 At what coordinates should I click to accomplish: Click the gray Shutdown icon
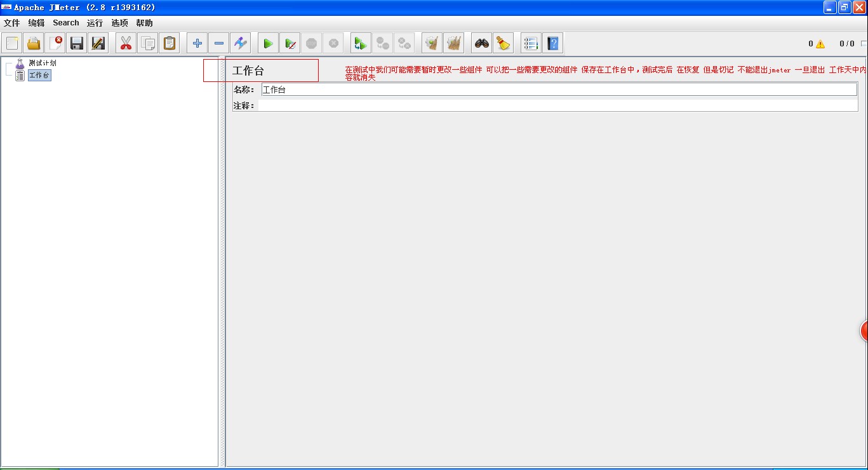click(x=333, y=43)
